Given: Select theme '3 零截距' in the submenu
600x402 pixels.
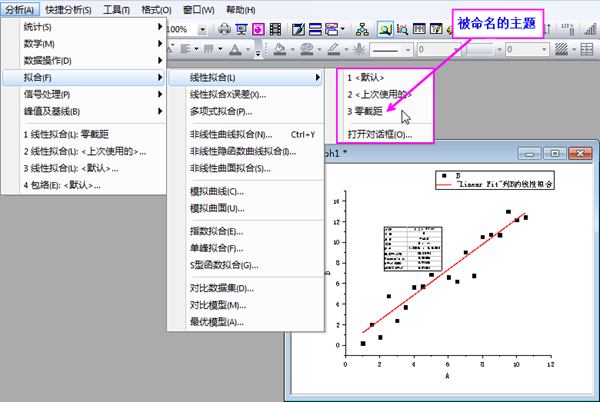Looking at the screenshot, I should (x=365, y=111).
